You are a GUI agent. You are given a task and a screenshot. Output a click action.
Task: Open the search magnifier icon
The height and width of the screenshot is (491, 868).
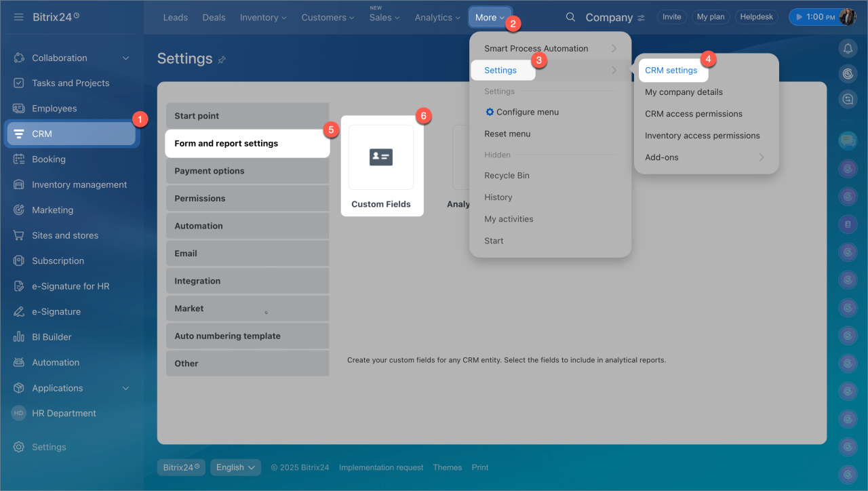[570, 17]
